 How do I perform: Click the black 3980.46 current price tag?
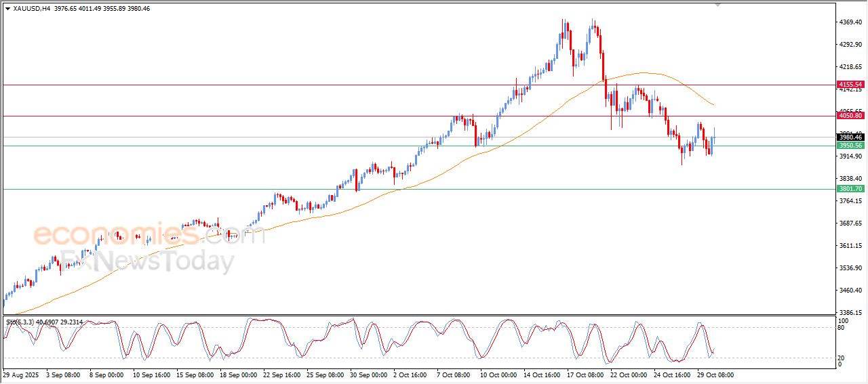[850, 137]
